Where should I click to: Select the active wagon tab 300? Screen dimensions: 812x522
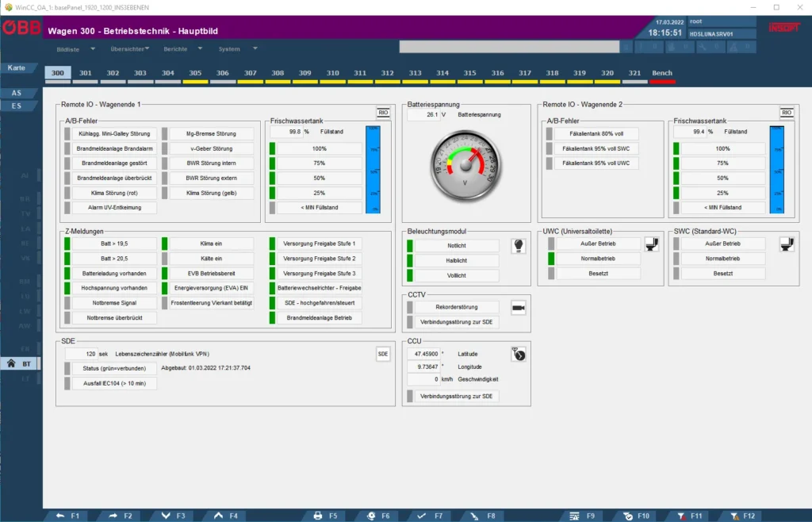(x=57, y=73)
